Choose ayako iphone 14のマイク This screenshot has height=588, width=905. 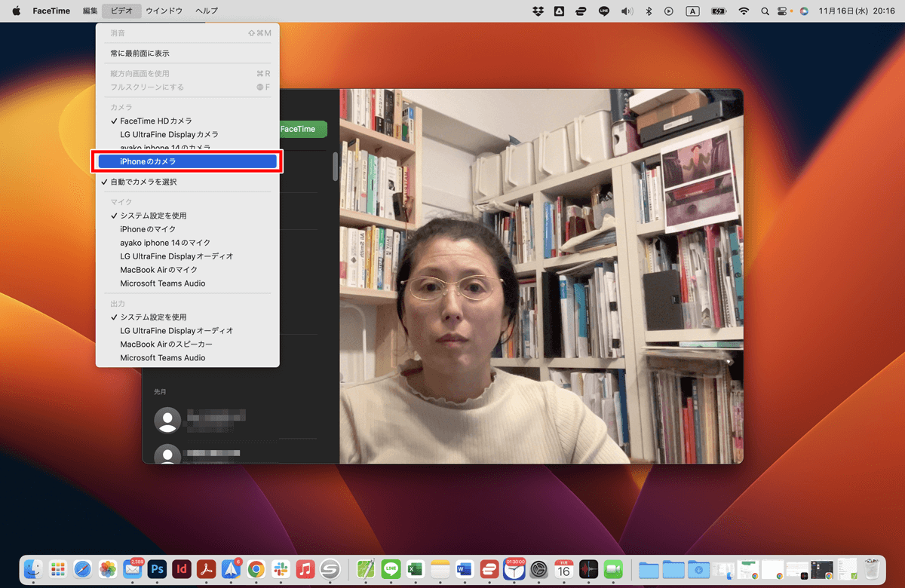(187, 243)
